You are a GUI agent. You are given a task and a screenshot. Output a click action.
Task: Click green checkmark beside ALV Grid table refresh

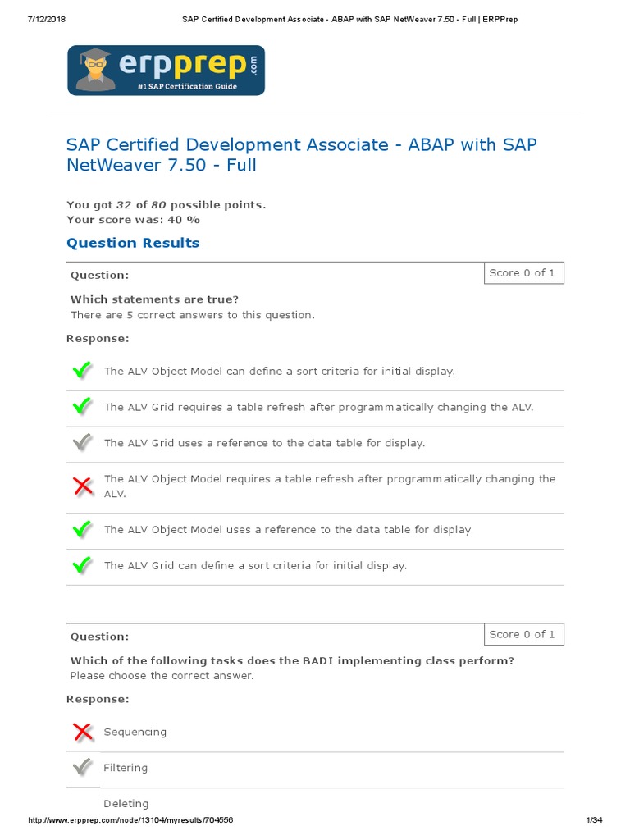(82, 407)
